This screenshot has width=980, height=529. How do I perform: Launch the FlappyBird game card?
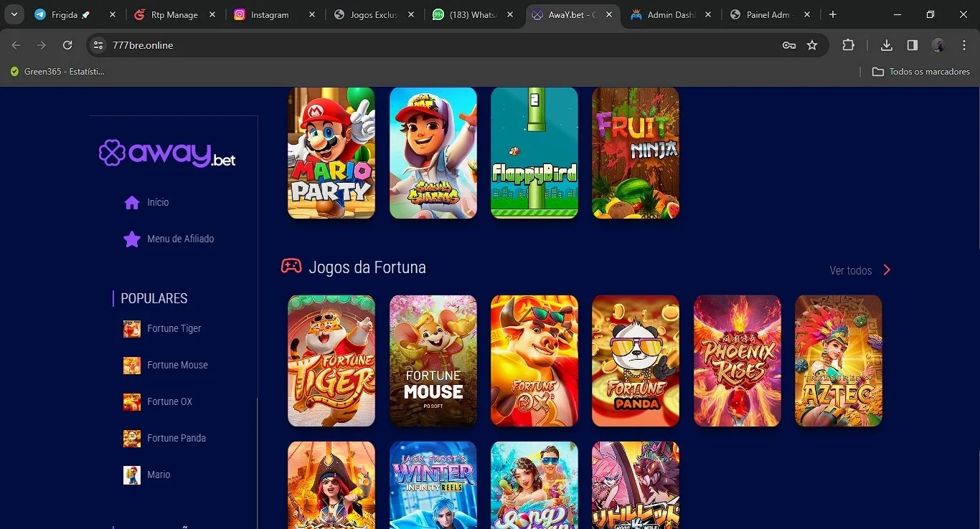click(534, 153)
